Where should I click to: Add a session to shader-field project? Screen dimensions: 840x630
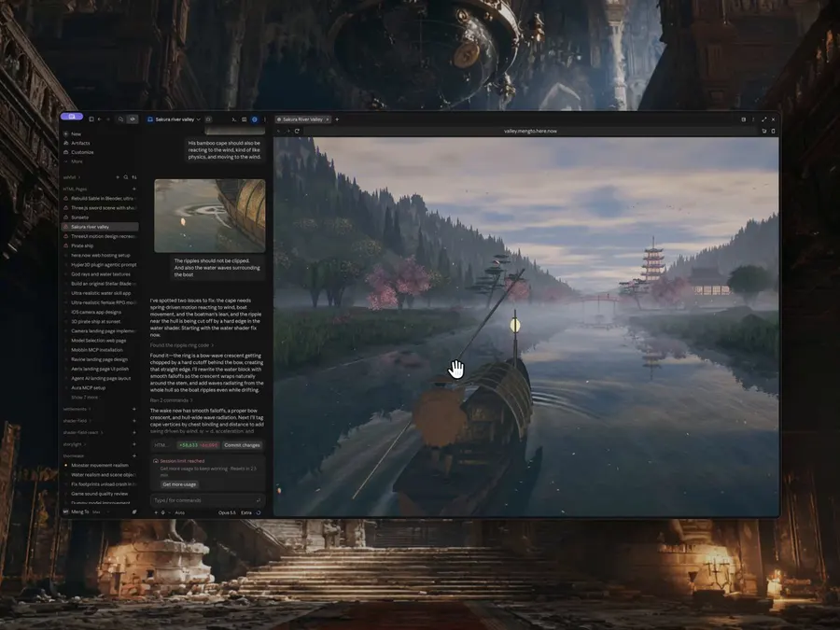coord(133,421)
